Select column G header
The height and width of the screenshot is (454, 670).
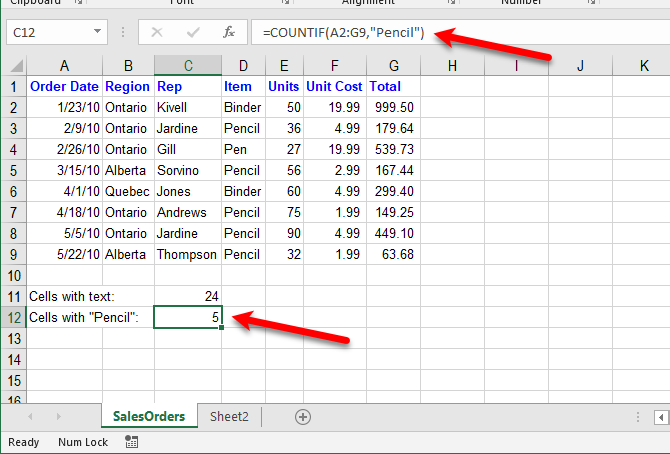(x=392, y=66)
